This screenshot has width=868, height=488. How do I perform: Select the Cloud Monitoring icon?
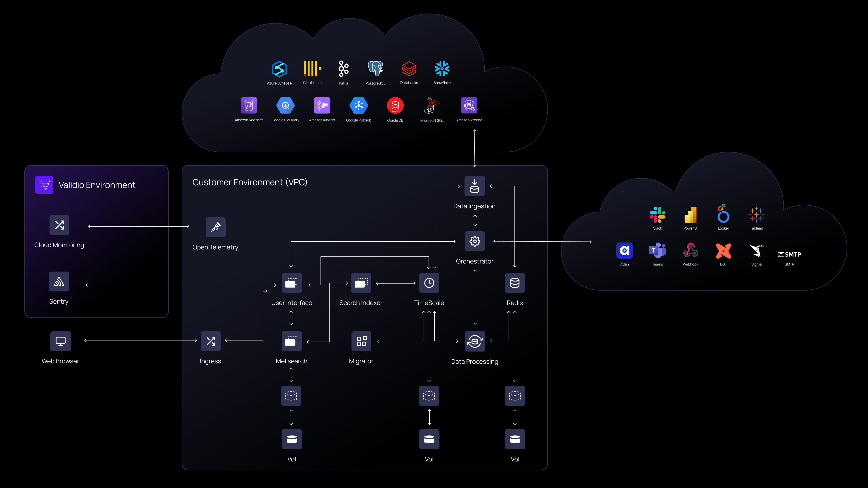[x=59, y=225]
